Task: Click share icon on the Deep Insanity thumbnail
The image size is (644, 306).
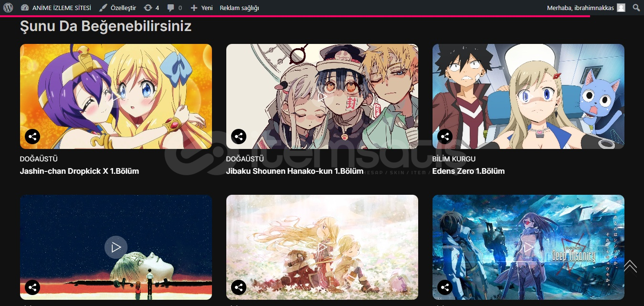Action: point(445,287)
